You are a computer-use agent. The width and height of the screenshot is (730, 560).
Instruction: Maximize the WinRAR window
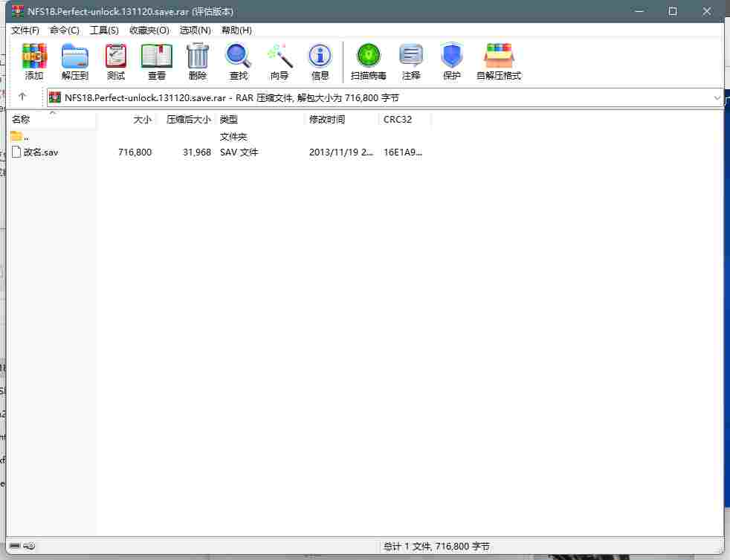tap(673, 11)
